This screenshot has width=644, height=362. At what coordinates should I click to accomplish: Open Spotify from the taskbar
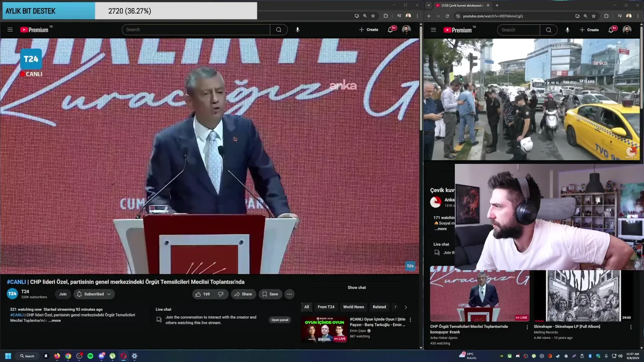(91, 356)
